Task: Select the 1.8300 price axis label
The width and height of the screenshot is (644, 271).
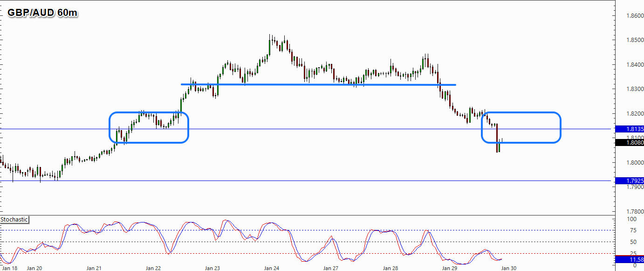Action: (x=635, y=89)
